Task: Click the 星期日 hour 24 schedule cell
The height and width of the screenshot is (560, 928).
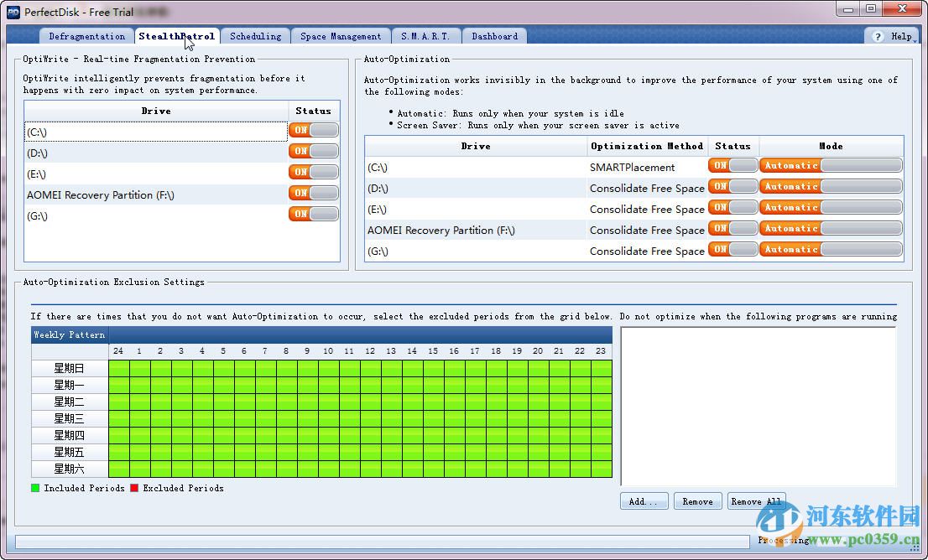Action: 119,368
